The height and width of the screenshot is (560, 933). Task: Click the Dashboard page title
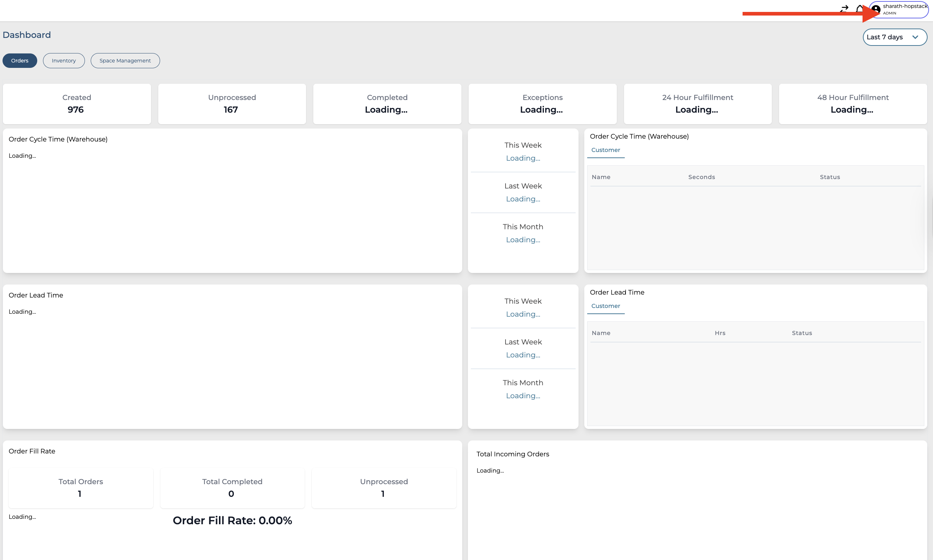26,35
